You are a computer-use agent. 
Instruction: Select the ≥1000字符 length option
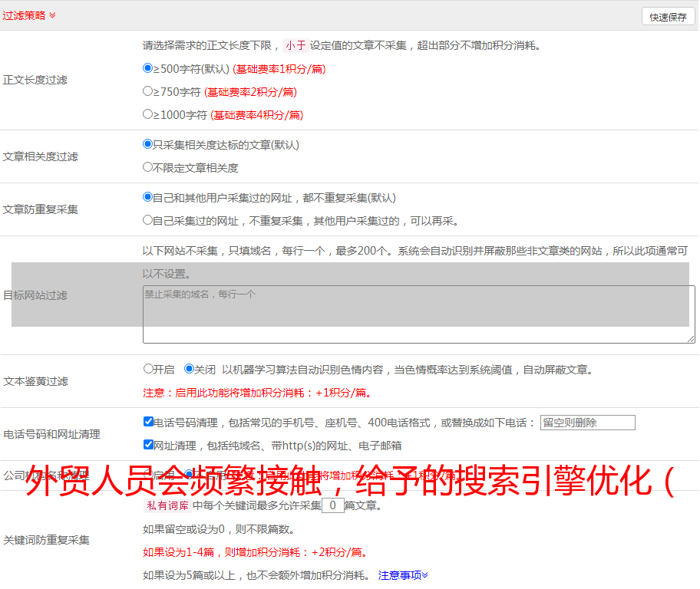pos(148,114)
